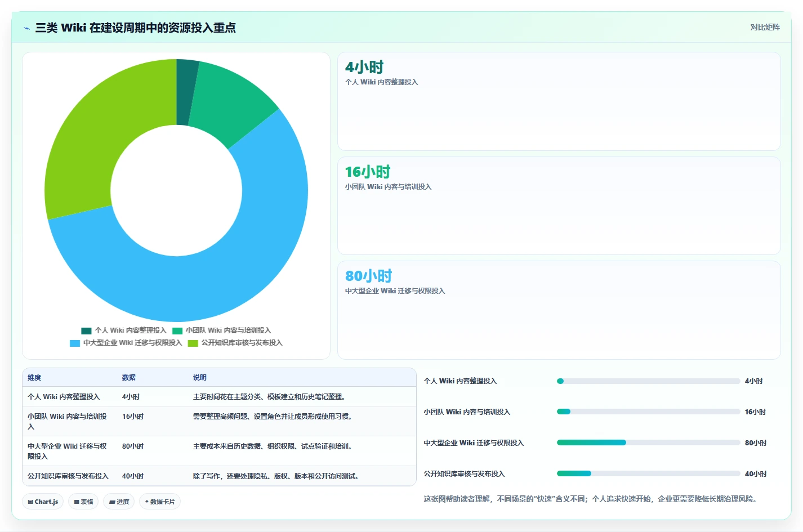Click description 需要整理高频问题、设置角色并让成员形成使用习惯
This screenshot has width=803, height=532.
pyautogui.click(x=273, y=417)
